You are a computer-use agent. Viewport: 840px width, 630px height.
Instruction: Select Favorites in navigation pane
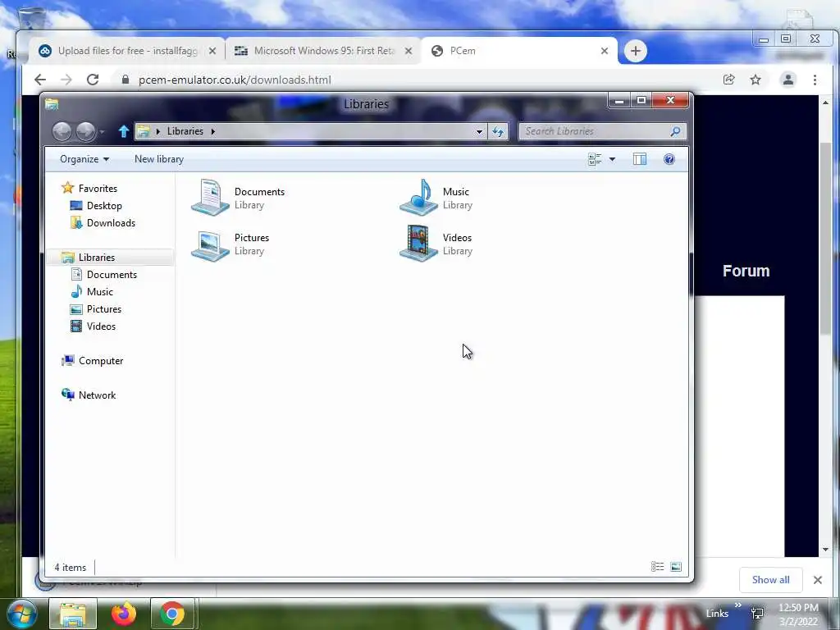[98, 189]
